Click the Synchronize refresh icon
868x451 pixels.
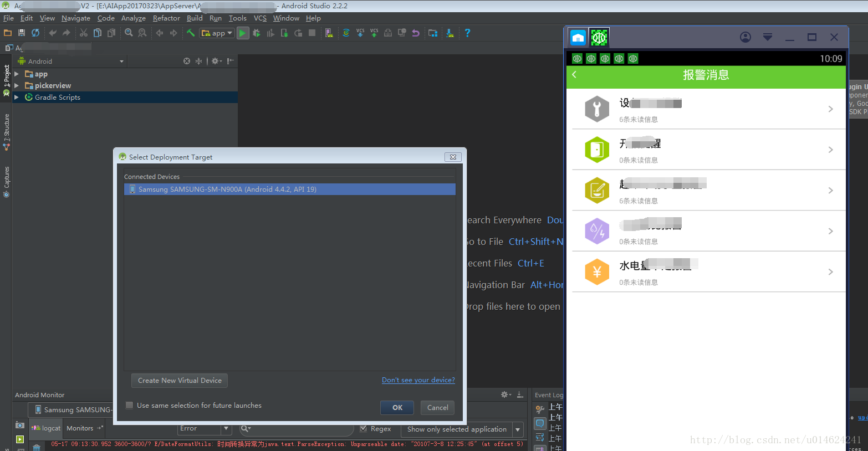35,33
